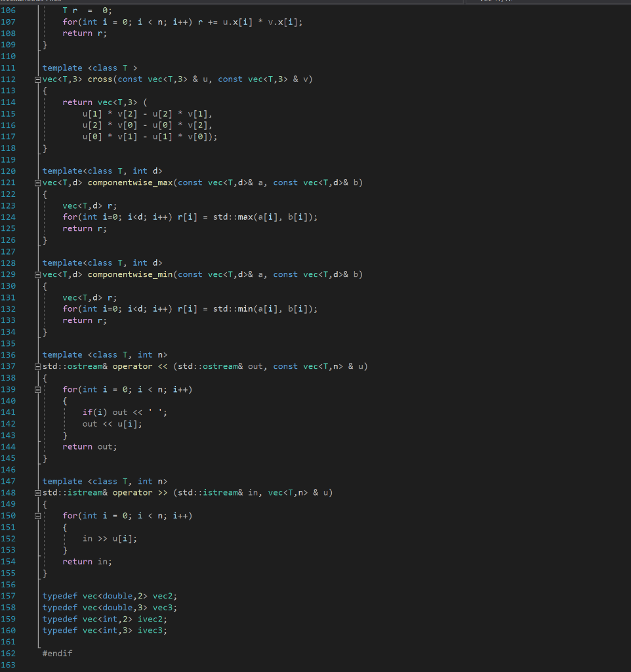The width and height of the screenshot is (631, 672).
Task: Click "vec<T,d> r;" on line 131
Action: click(x=89, y=298)
